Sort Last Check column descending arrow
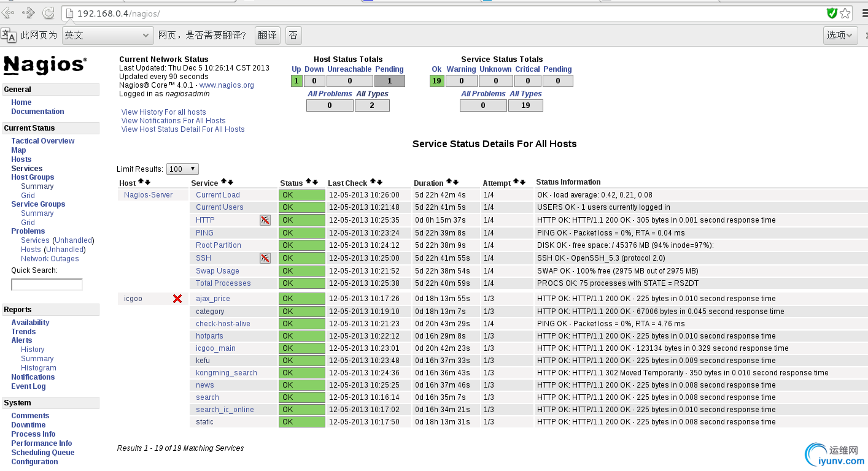Viewport: 868px width, 471px height. [x=379, y=182]
